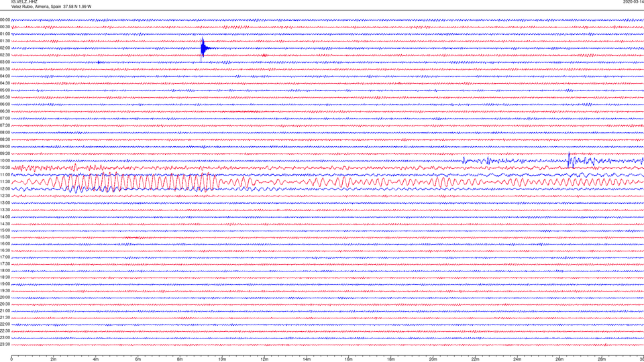Click the 02:00 trace time label
This screenshot has width=644, height=362.
coord(5,48)
